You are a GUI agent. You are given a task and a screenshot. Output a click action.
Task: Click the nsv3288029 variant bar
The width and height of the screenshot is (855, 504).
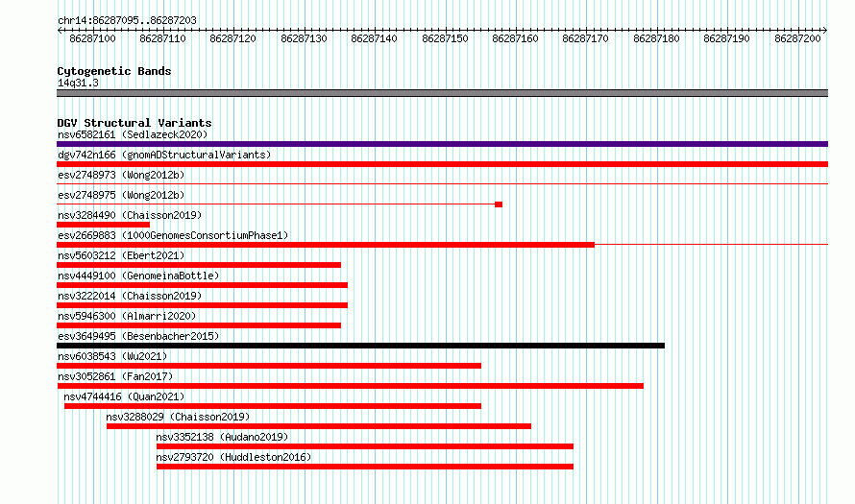318,426
